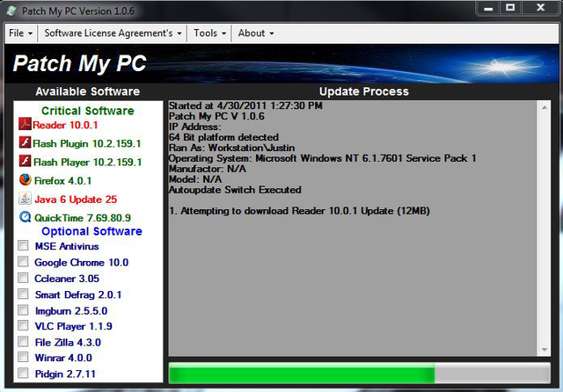Click the Critical Software heading
This screenshot has width=563, height=392.
tap(88, 111)
